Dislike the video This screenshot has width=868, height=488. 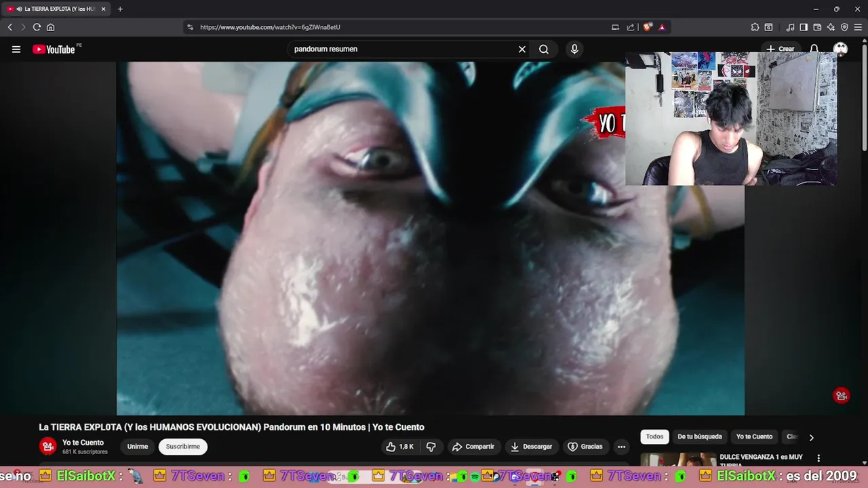point(431,447)
